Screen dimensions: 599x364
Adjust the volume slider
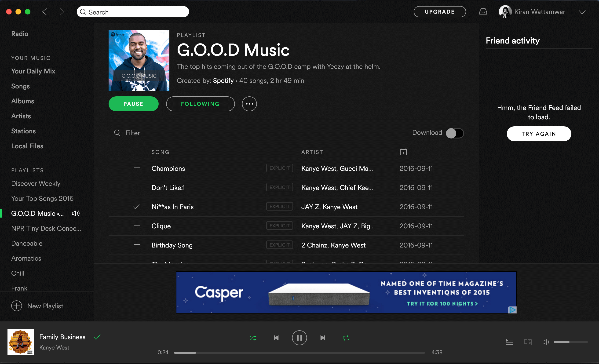[x=570, y=342]
